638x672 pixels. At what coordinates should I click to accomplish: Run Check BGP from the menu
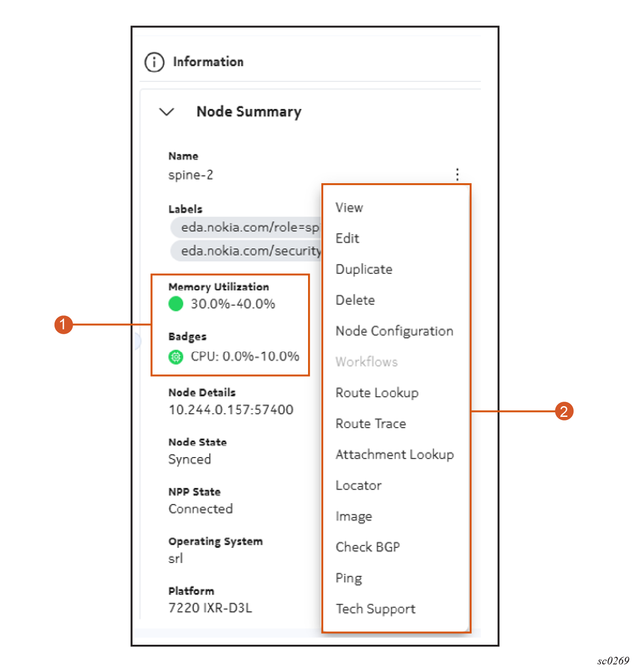pos(367,547)
